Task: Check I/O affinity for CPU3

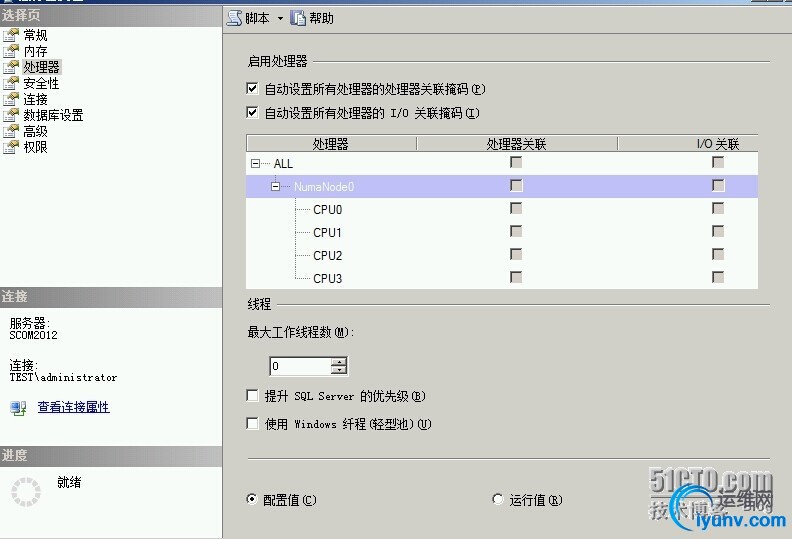Action: pos(718,277)
